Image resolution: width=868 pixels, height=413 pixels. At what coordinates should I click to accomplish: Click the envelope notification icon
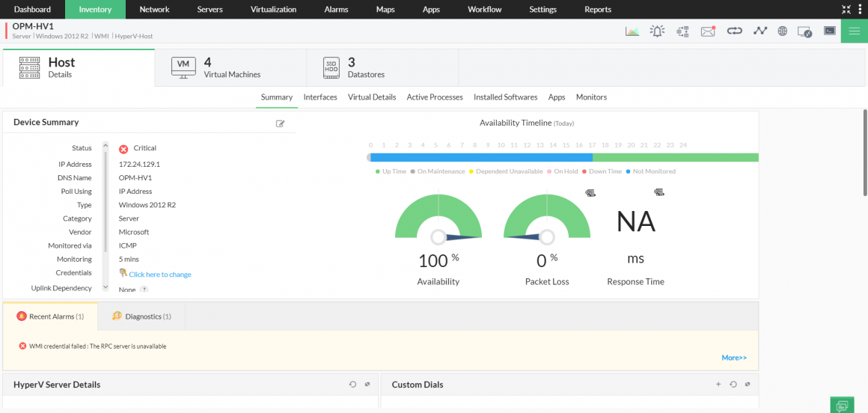coord(708,31)
